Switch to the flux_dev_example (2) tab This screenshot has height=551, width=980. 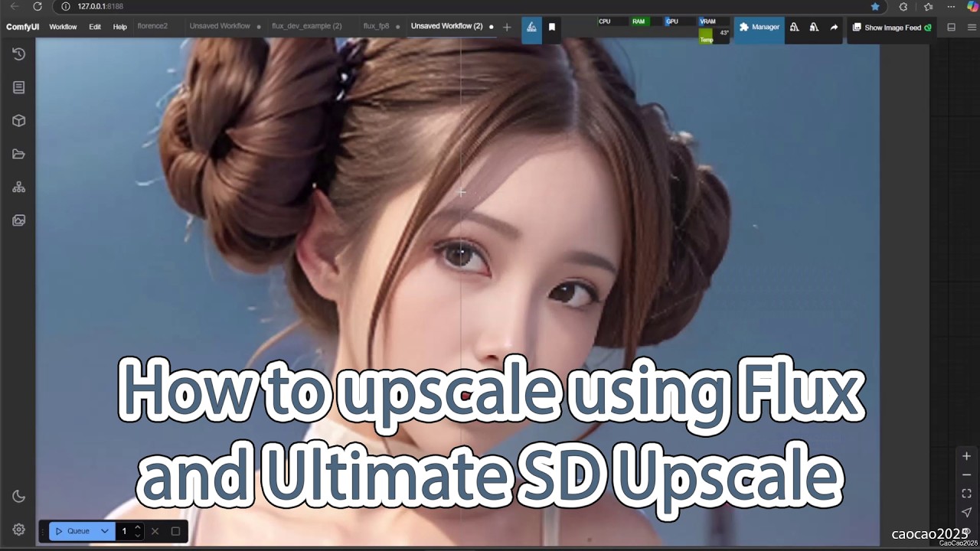coord(307,26)
